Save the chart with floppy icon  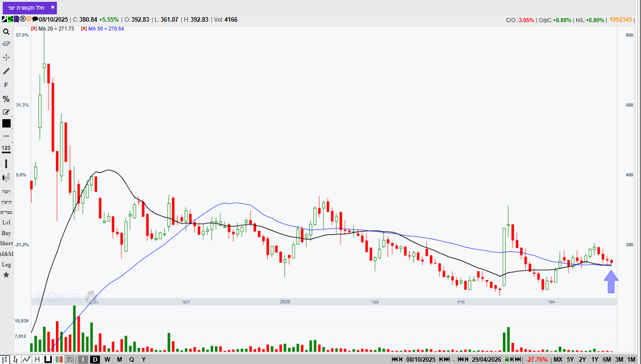click(69, 359)
